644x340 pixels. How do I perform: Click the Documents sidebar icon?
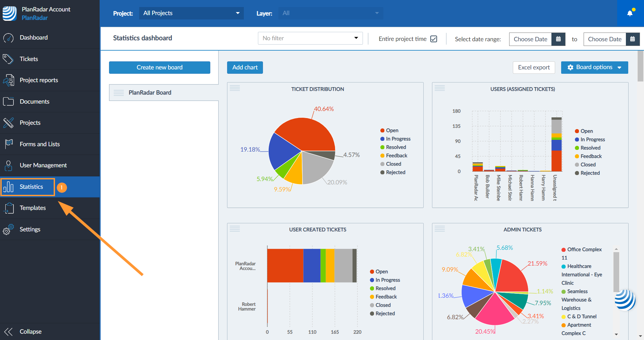[8, 101]
